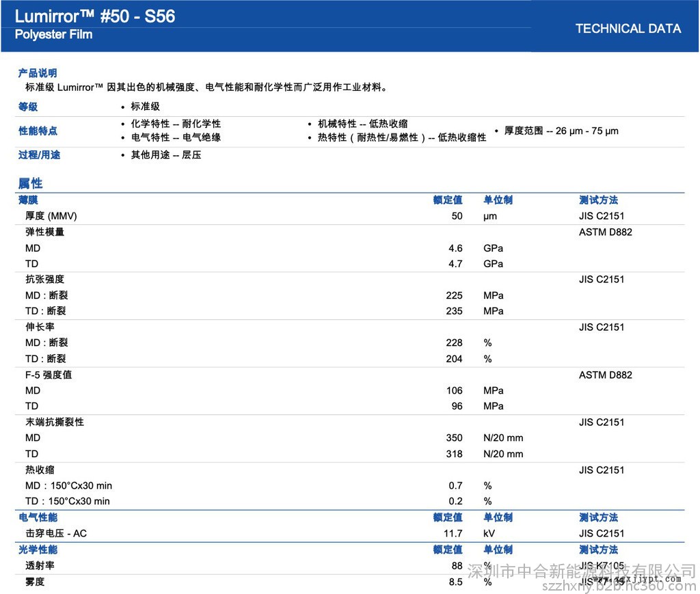700x594 pixels.
Task: Click the Polyester Film subtitle
Action: pyautogui.click(x=54, y=34)
